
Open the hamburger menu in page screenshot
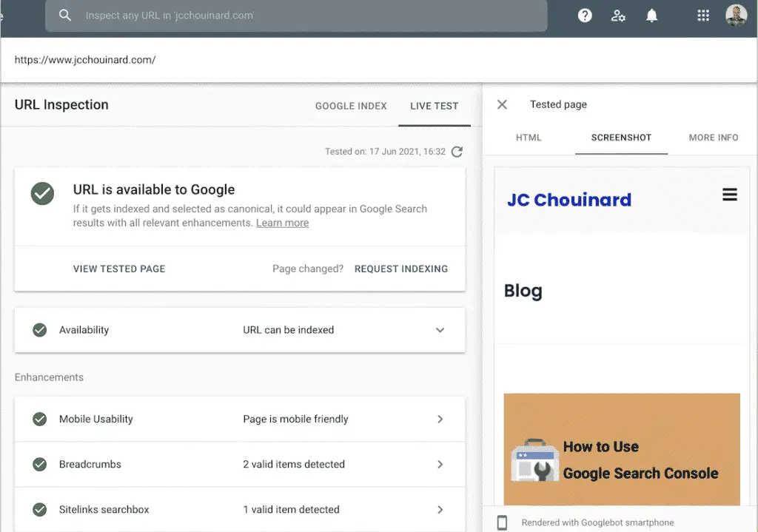coord(730,195)
